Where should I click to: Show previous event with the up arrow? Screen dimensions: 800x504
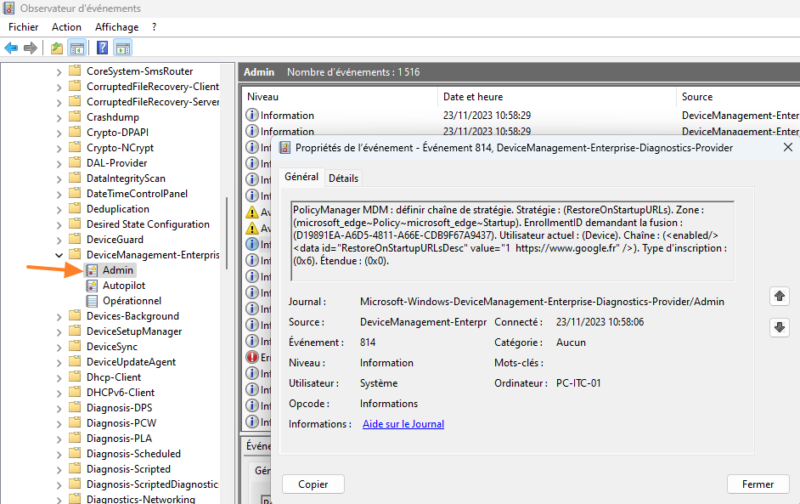tap(780, 297)
